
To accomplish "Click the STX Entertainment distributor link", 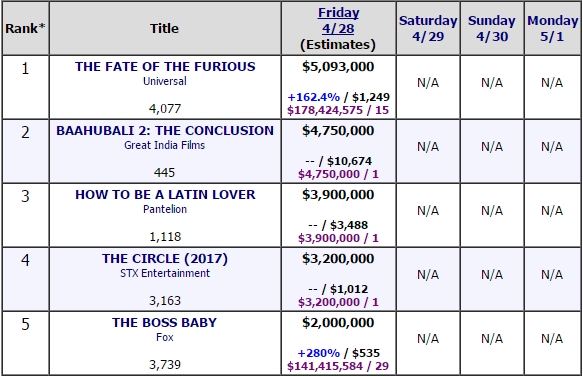I will click(165, 273).
